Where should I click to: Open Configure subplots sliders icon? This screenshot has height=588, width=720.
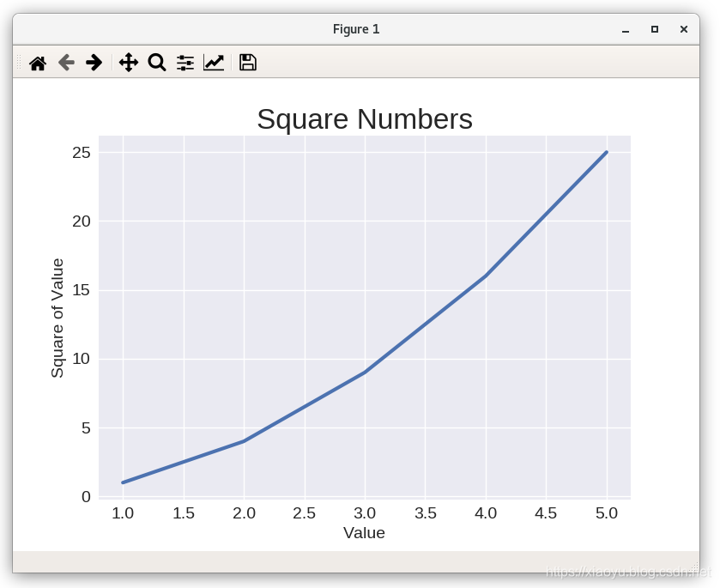click(185, 63)
